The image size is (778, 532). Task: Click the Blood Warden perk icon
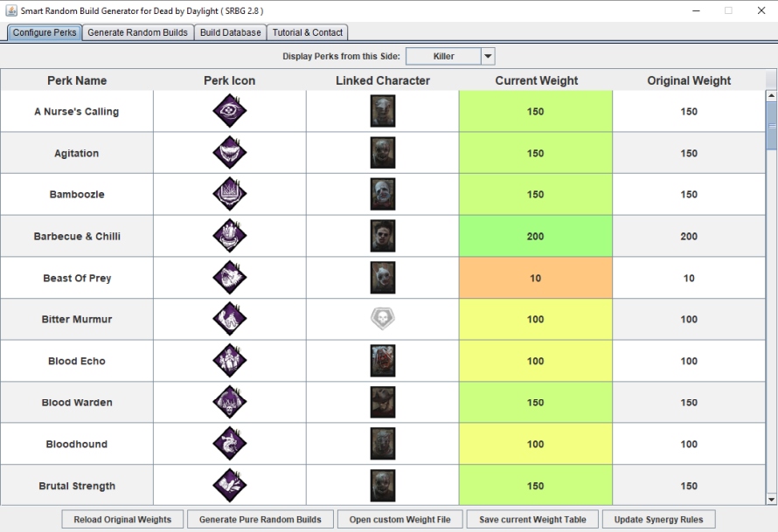point(230,402)
